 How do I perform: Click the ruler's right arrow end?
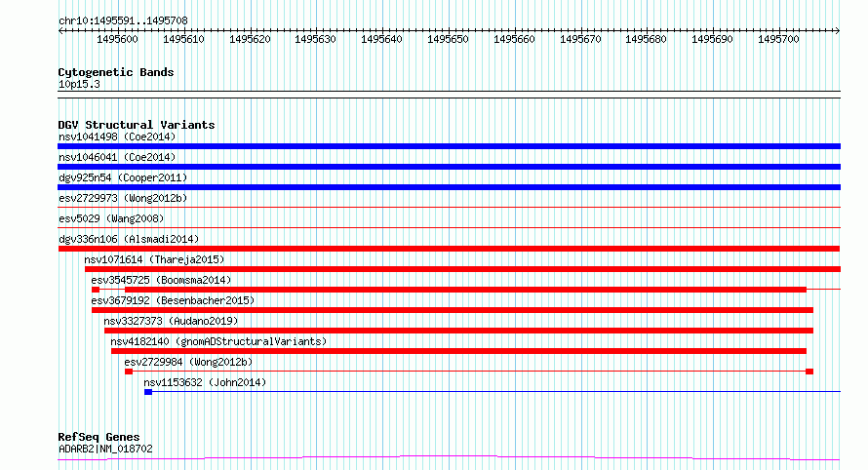[838, 31]
